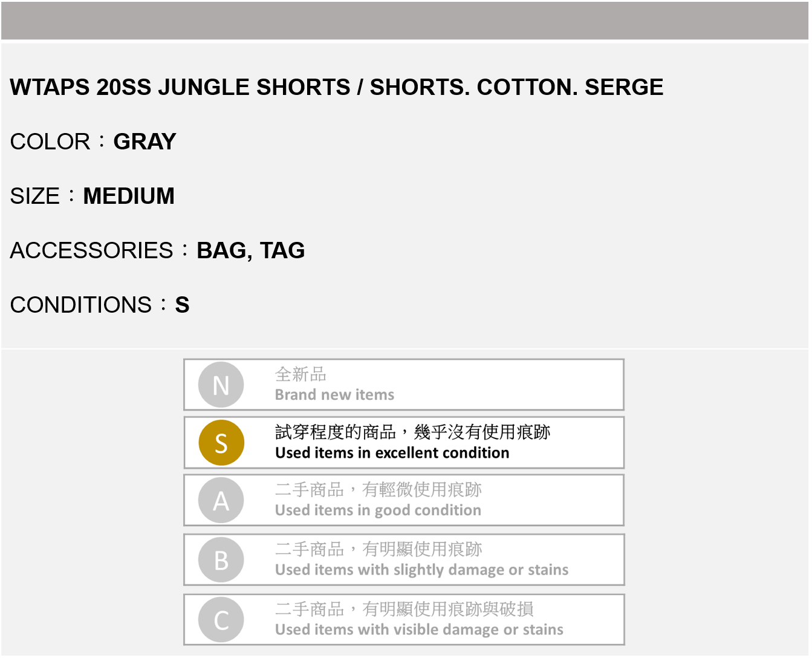The image size is (812, 658).
Task: Click the gold S condition circle
Action: point(221,443)
